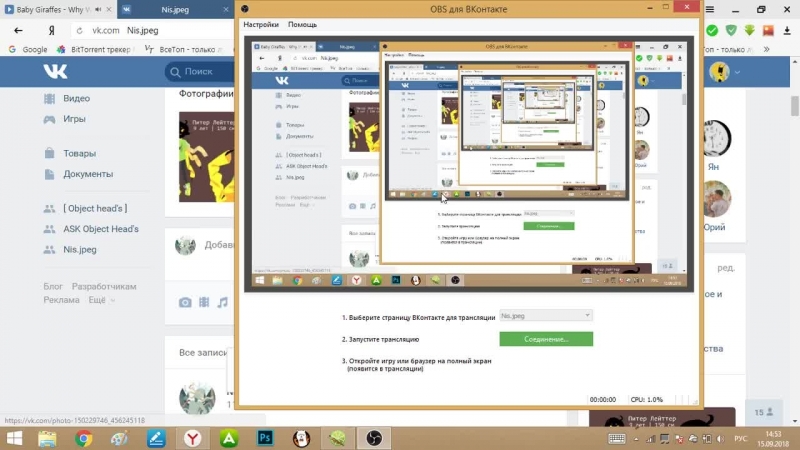Open the green A app on taskbar
Viewport: 800px width, 450px height.
point(229,438)
